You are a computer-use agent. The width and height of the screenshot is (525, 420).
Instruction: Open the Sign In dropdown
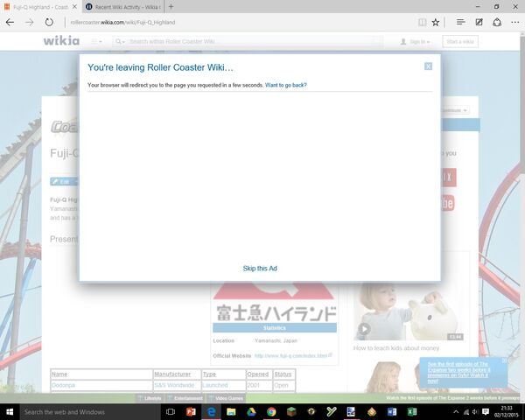click(415, 41)
